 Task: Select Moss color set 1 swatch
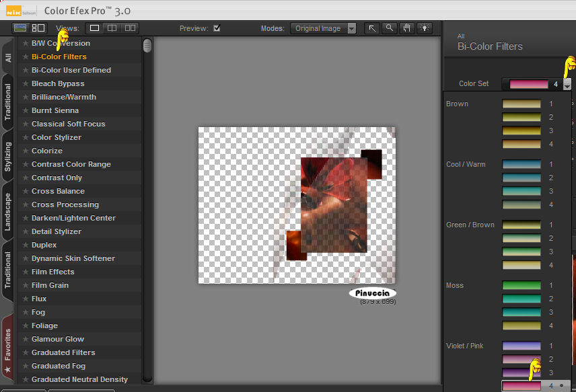521,285
